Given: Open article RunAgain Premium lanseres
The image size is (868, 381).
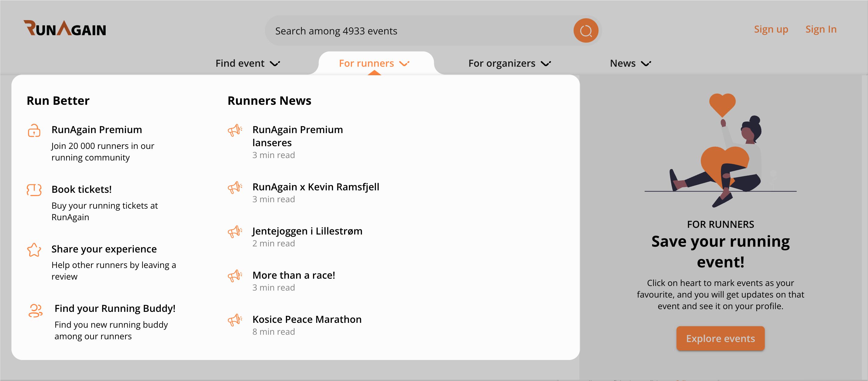Looking at the screenshot, I should [297, 136].
